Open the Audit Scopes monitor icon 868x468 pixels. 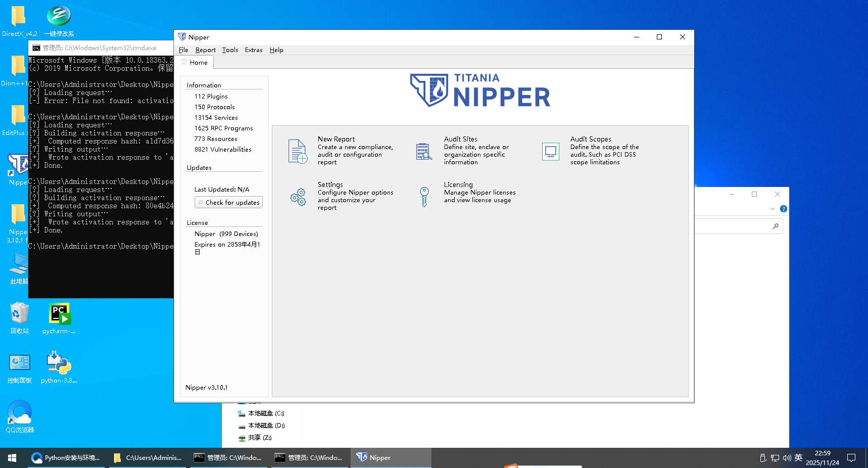point(550,151)
